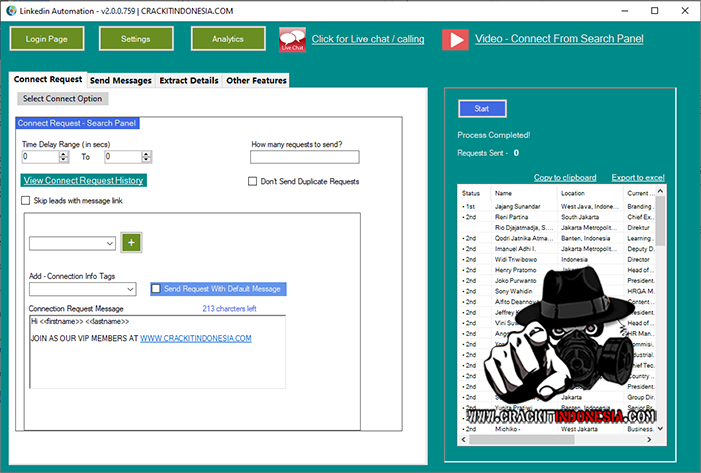The image size is (701, 473).
Task: Click the green plus add button
Action: 131,242
